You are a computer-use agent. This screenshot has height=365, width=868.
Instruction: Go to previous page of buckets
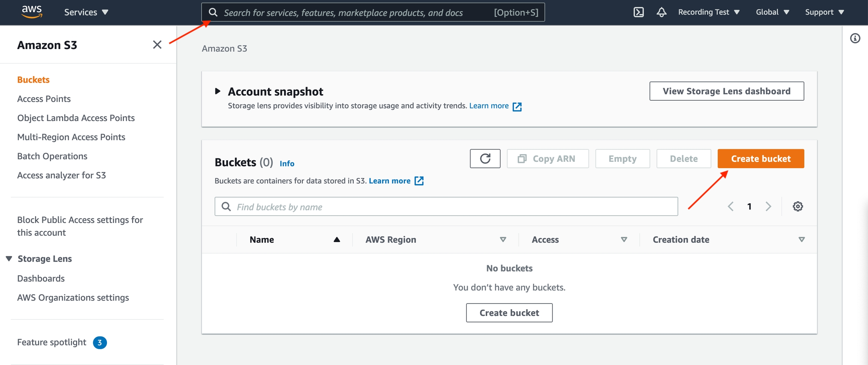[730, 207]
